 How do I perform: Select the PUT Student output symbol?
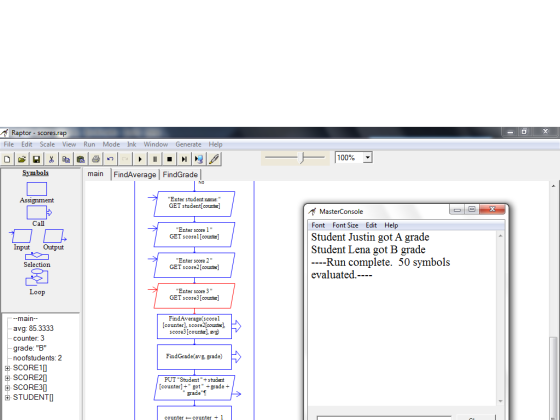click(x=194, y=388)
